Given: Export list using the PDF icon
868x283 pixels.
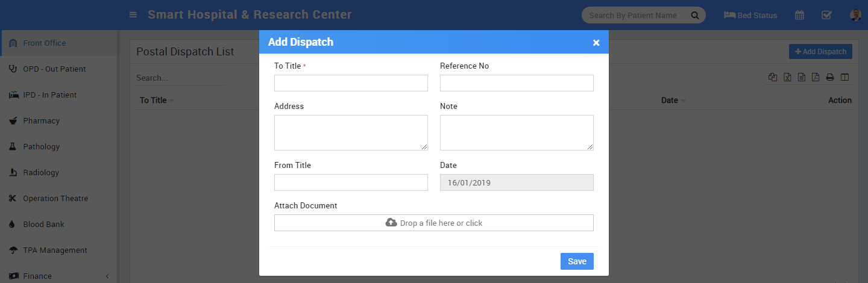Looking at the screenshot, I should coord(816,77).
